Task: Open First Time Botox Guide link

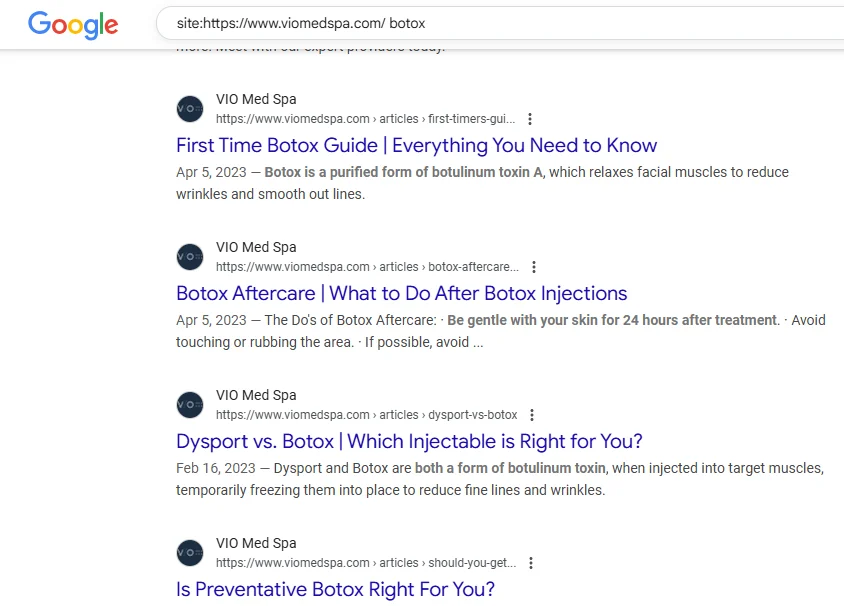Action: click(416, 145)
